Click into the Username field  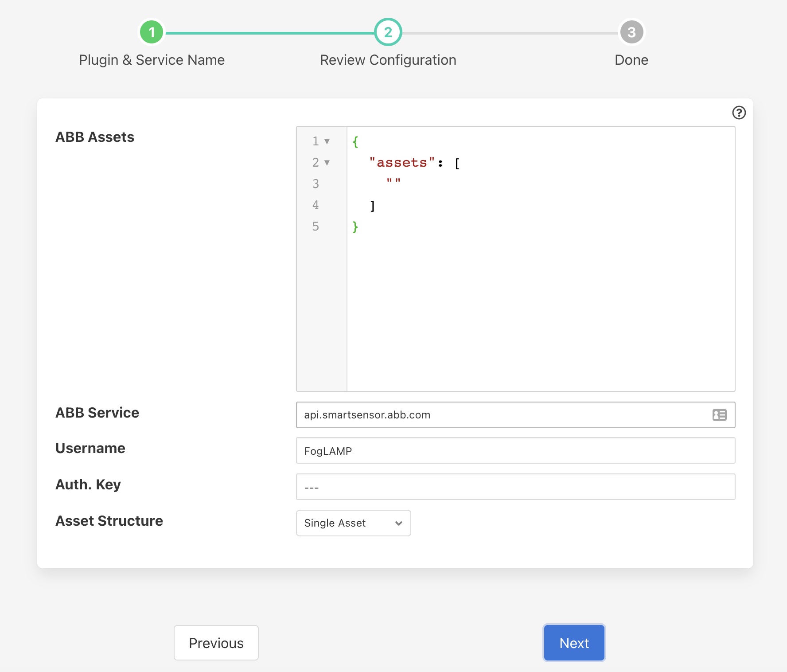coord(515,451)
